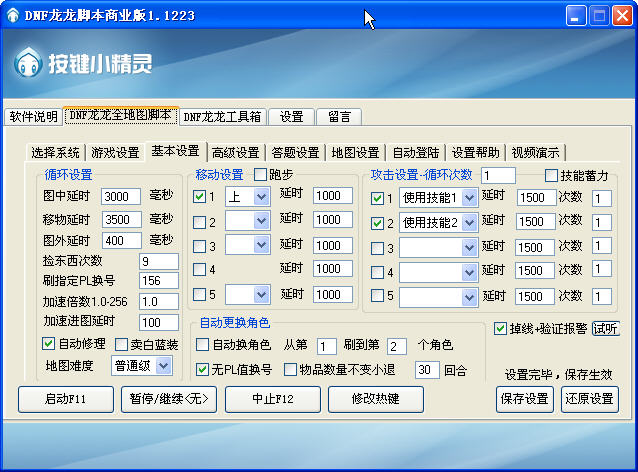Click the 循环次数 input field
This screenshot has width=638, height=472.
click(498, 176)
